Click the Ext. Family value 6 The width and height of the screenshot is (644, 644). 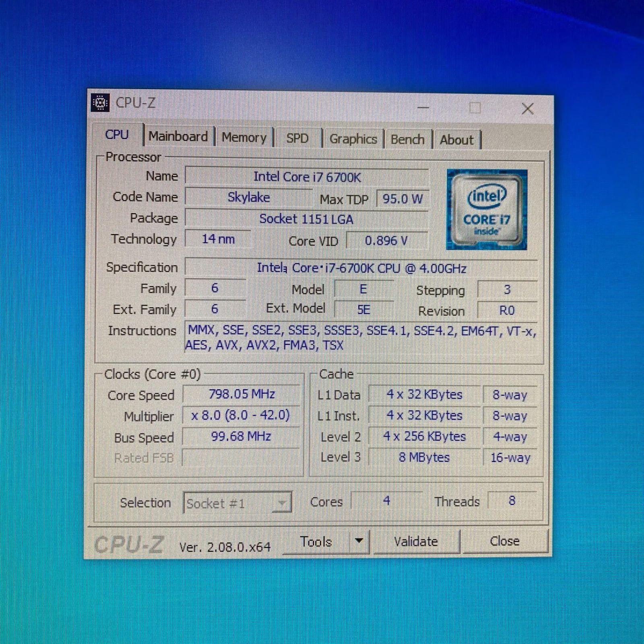[x=215, y=309]
